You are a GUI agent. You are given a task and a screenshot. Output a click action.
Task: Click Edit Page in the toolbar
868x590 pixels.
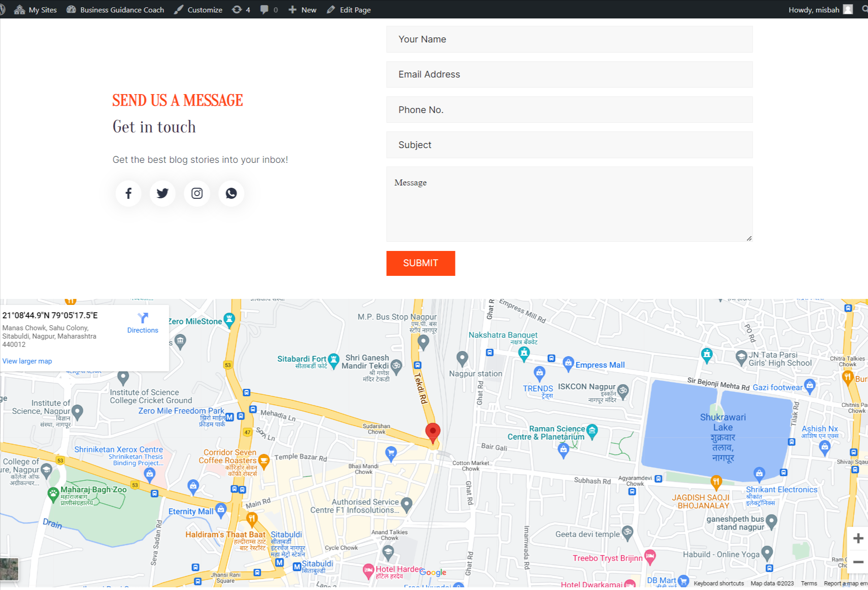click(349, 10)
